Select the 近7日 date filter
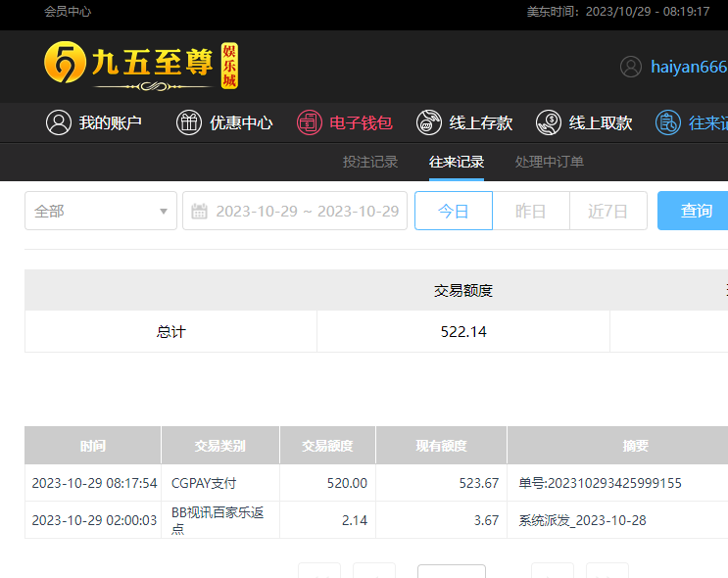The image size is (728, 578). pos(607,211)
